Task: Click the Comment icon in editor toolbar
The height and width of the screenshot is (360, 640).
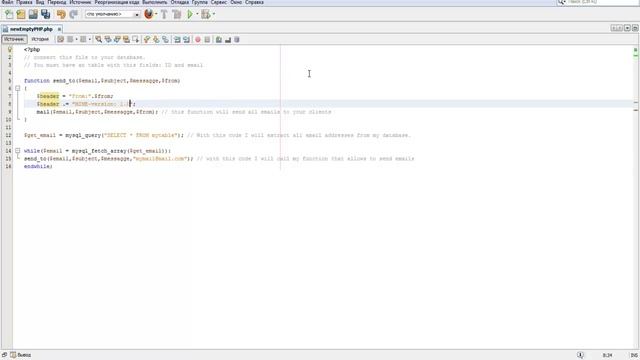Action: (x=219, y=40)
